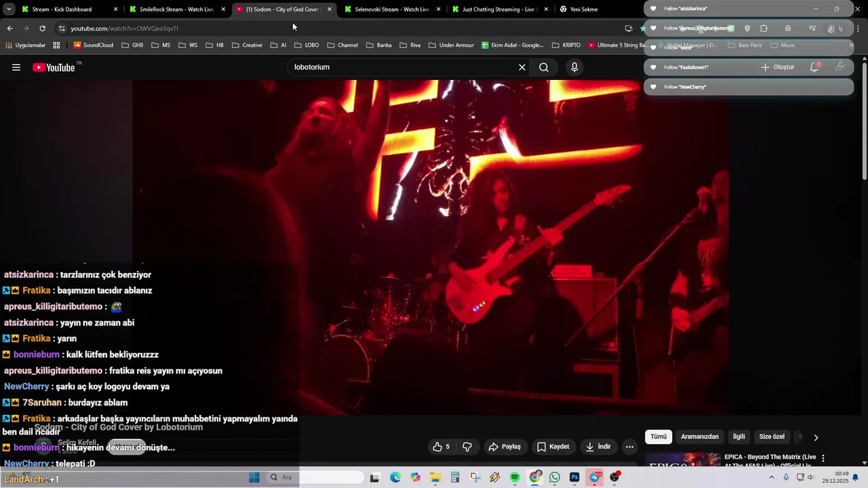Switch to the Yeni Sekme tab
868x488 pixels.
(x=584, y=9)
